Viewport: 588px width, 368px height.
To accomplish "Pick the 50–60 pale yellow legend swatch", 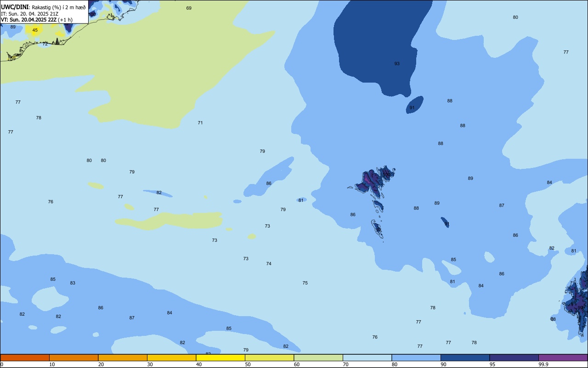I will [x=269, y=357].
